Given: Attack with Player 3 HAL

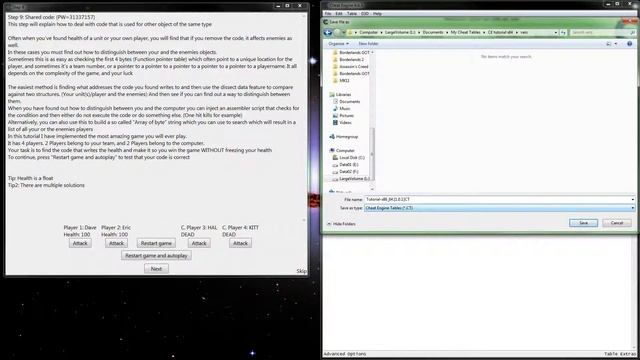Looking at the screenshot, I should (x=199, y=243).
